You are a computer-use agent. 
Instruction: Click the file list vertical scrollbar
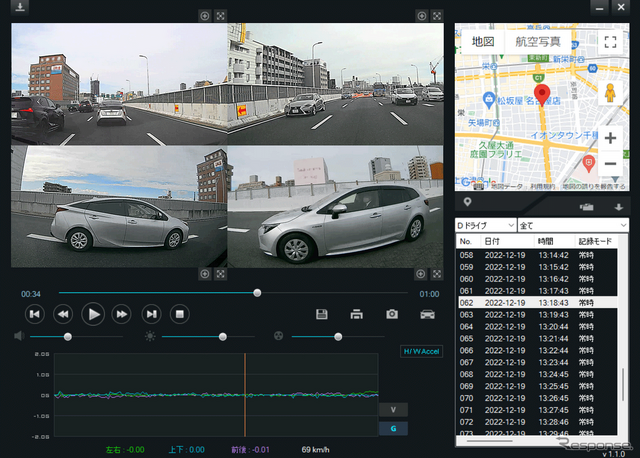click(623, 385)
